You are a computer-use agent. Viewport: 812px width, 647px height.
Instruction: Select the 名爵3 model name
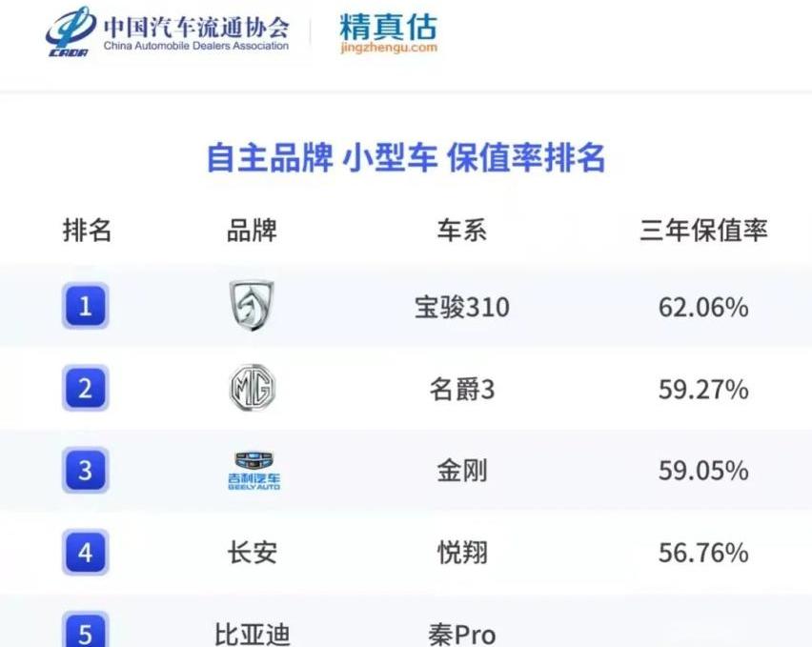click(462, 389)
